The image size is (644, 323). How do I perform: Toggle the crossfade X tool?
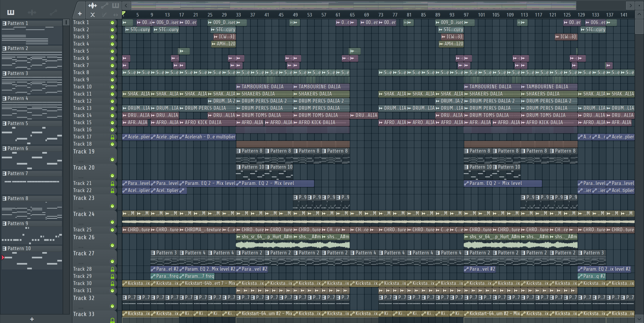(93, 15)
